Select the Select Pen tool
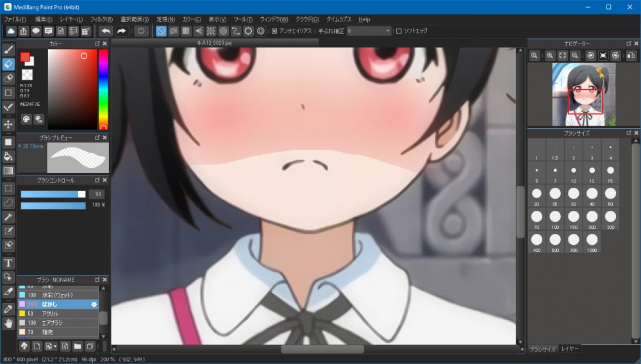The width and height of the screenshot is (641, 364). (8, 231)
